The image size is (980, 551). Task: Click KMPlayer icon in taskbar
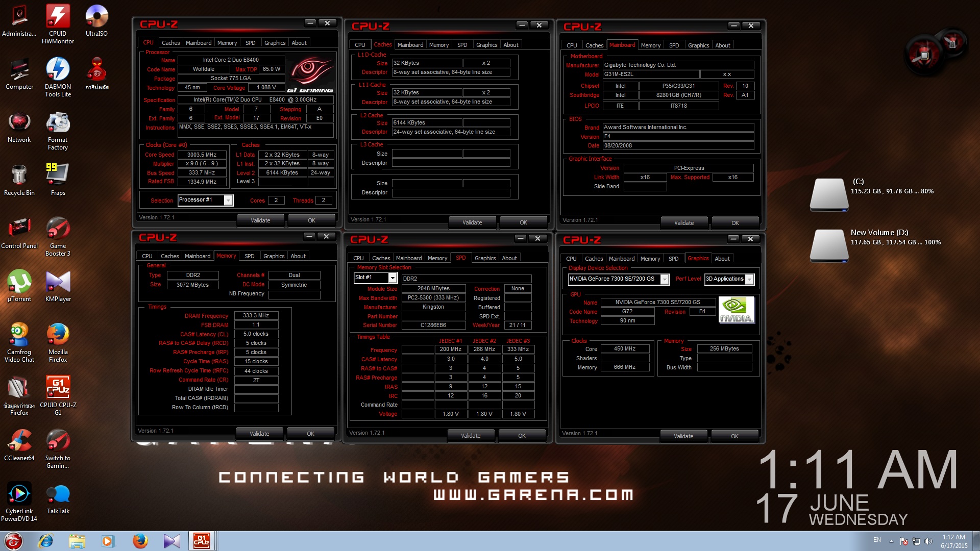(x=172, y=541)
